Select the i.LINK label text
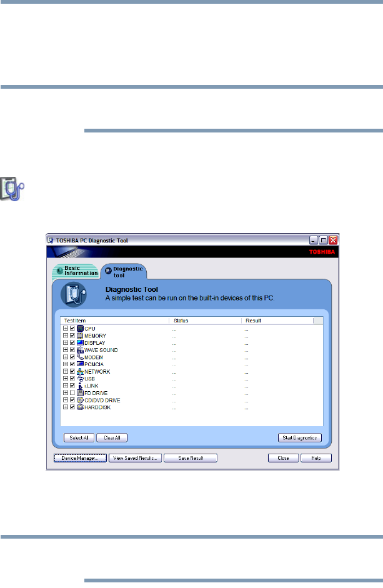This screenshot has height=588, width=383. 91,386
